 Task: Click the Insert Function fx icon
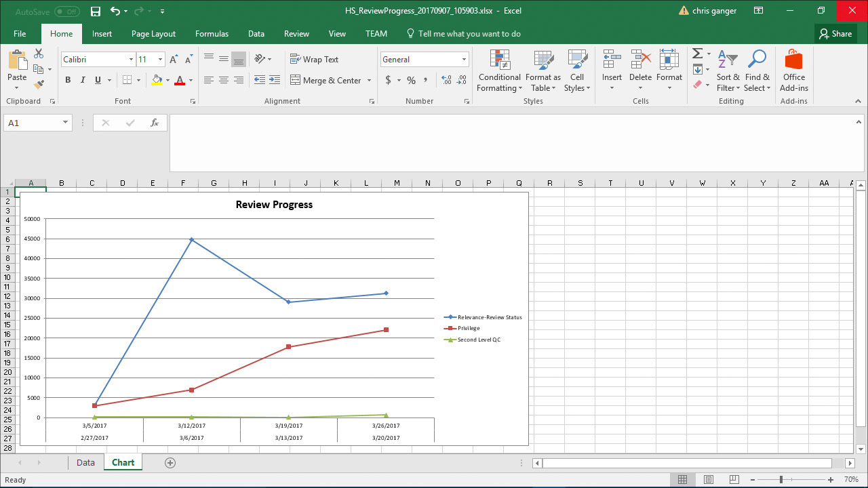[x=155, y=123]
